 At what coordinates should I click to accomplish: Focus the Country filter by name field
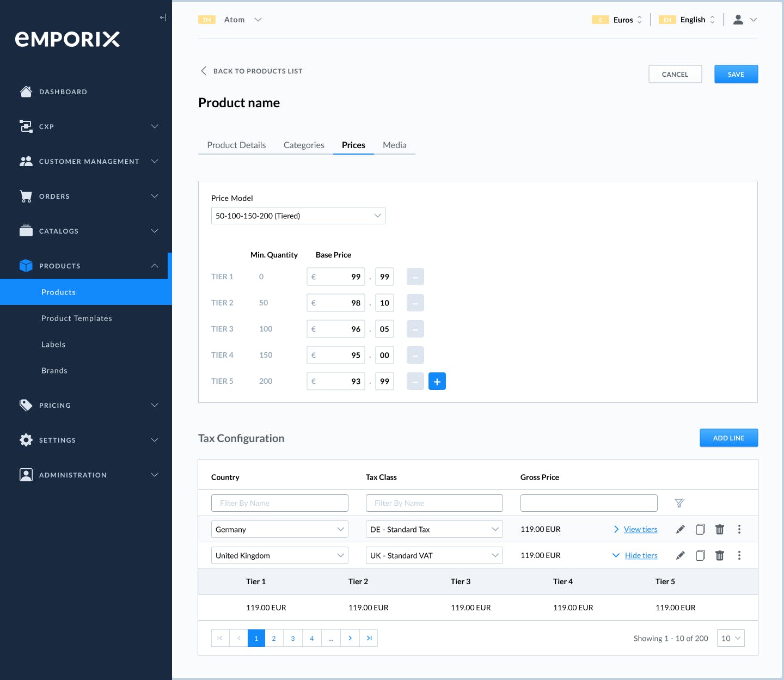(280, 503)
